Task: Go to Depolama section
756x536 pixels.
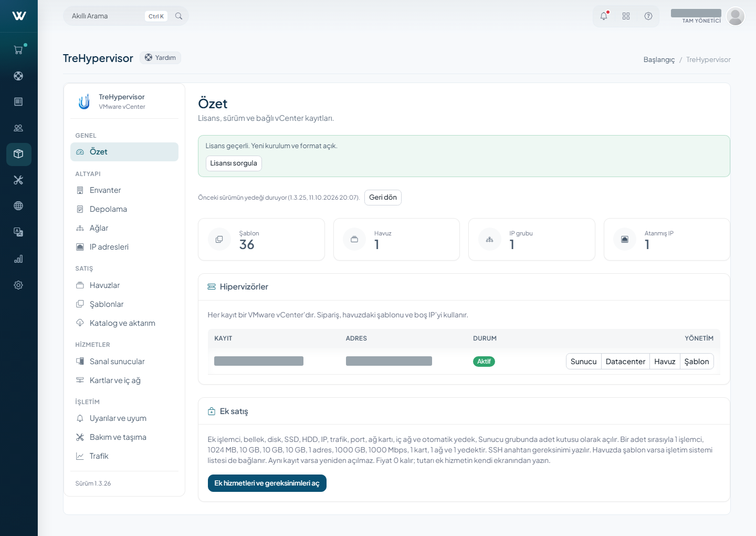Action: pyautogui.click(x=124, y=209)
